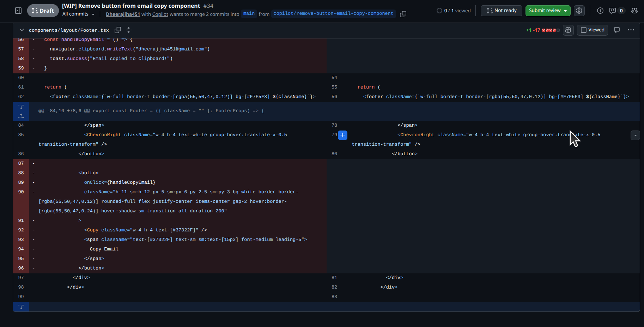Open the main base branch link
Screen dimensions: 644x327
249,14
